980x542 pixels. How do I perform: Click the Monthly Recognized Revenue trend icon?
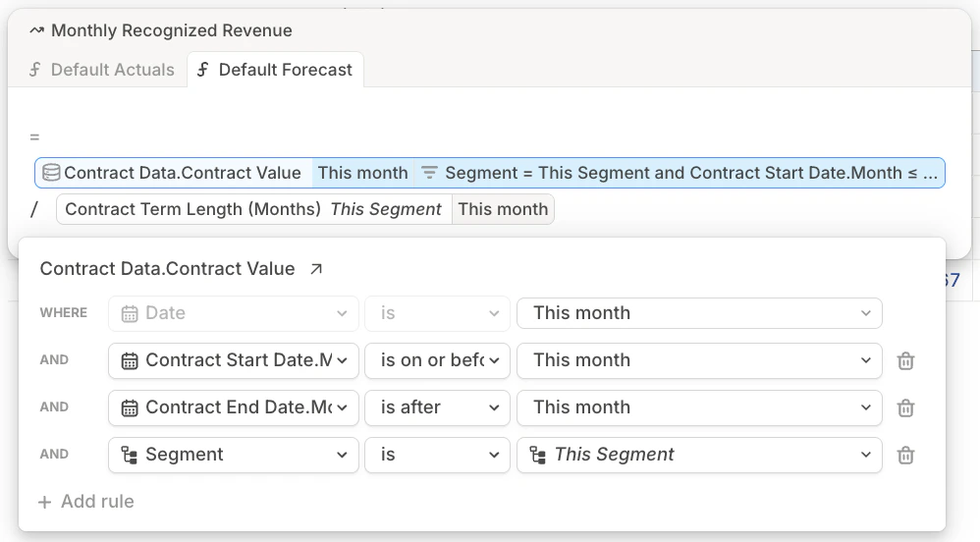tap(37, 30)
